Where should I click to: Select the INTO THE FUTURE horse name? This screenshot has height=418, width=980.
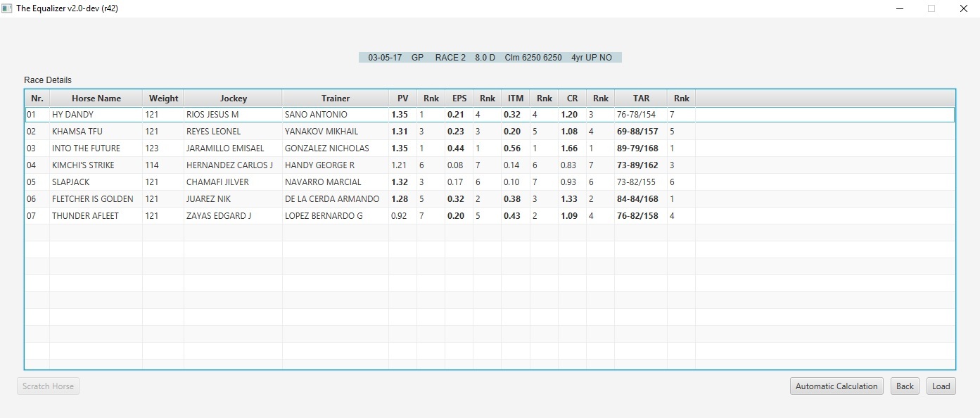[x=86, y=148]
